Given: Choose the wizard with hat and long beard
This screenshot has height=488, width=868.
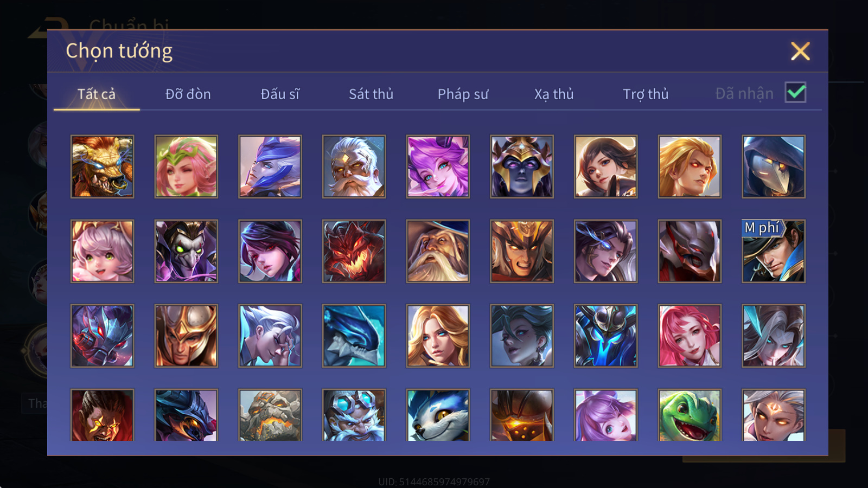Looking at the screenshot, I should point(438,251).
